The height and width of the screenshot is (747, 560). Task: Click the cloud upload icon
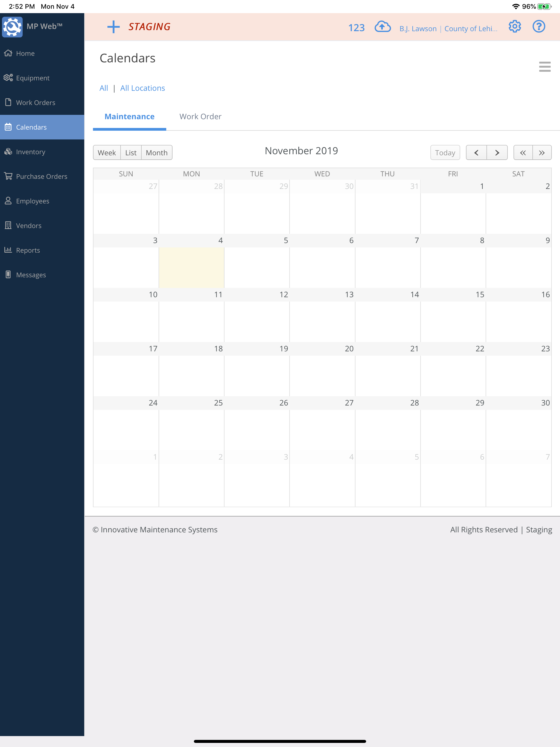click(x=383, y=27)
